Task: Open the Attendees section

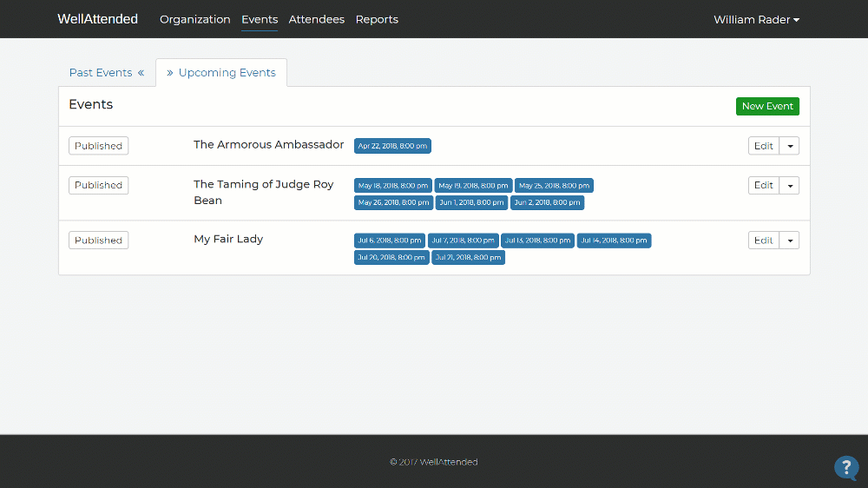Action: click(x=317, y=19)
